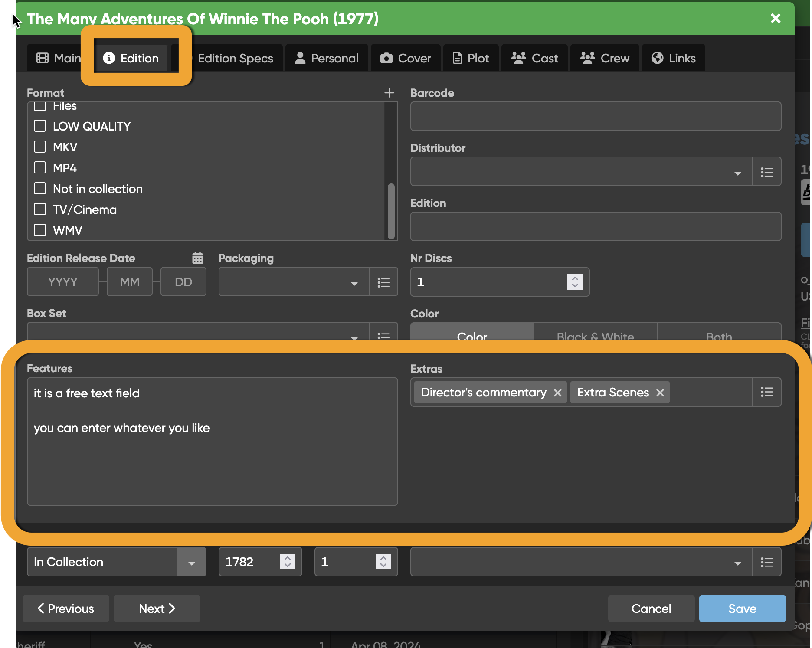The image size is (812, 648).
Task: Remove the Extra Scenes tag
Action: (660, 393)
